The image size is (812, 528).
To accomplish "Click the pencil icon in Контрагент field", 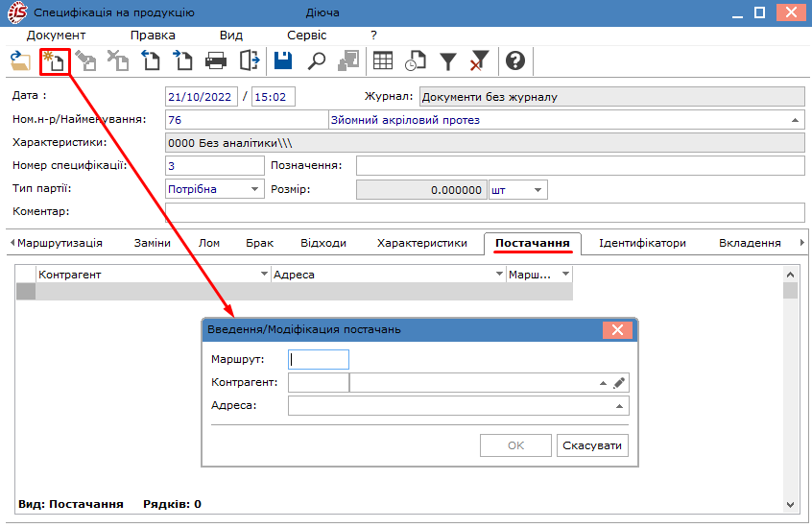I will (619, 383).
